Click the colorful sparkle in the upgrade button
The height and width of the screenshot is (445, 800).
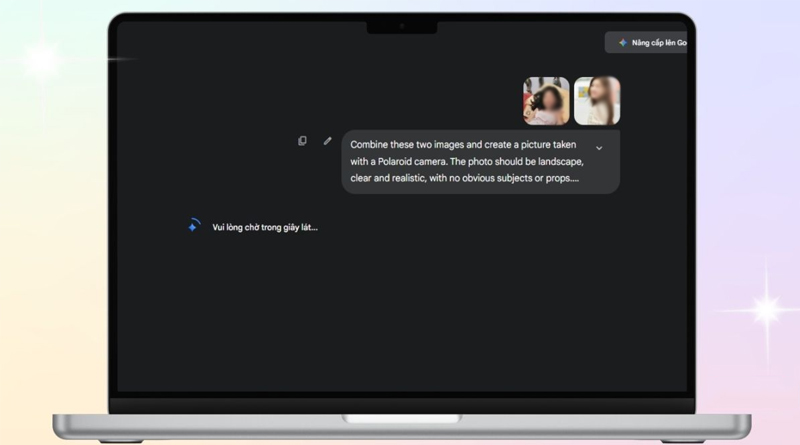(622, 43)
